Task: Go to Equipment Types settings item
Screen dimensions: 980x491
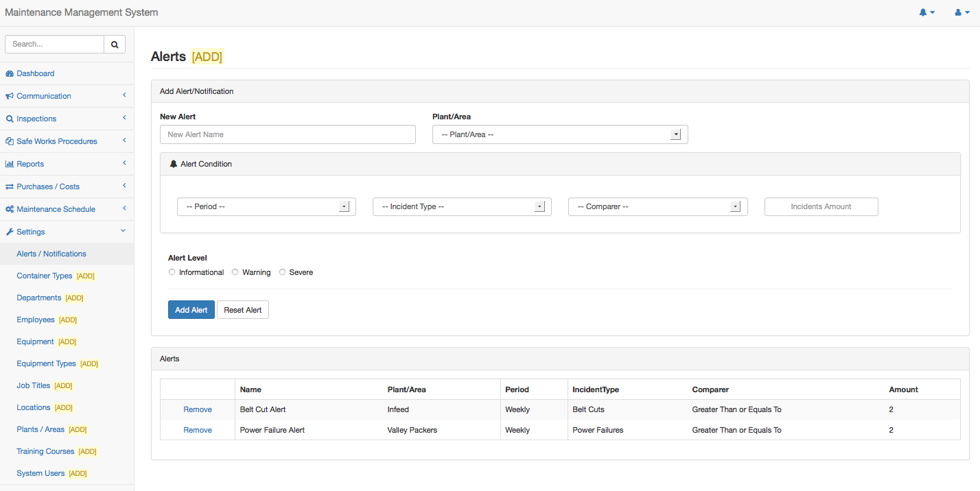Action: 46,363
